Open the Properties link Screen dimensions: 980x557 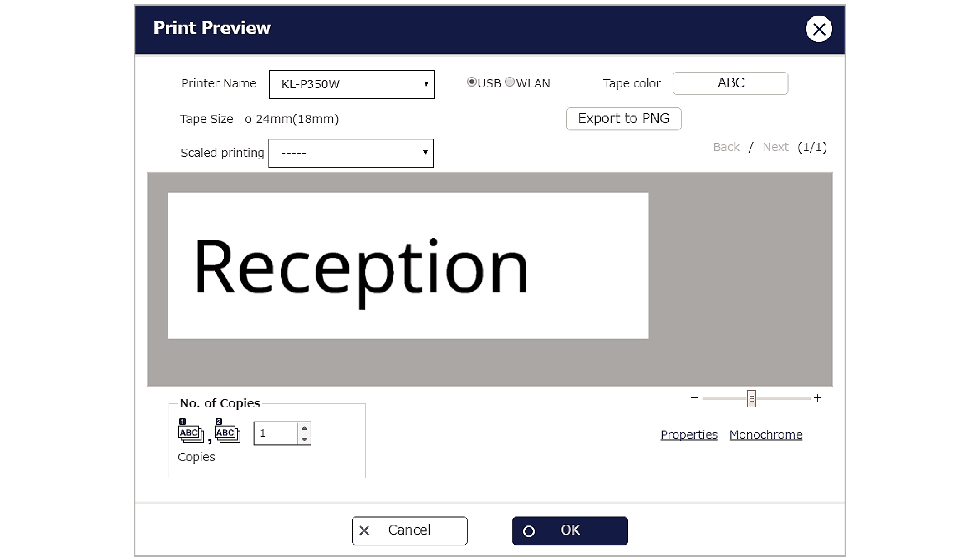coord(689,435)
